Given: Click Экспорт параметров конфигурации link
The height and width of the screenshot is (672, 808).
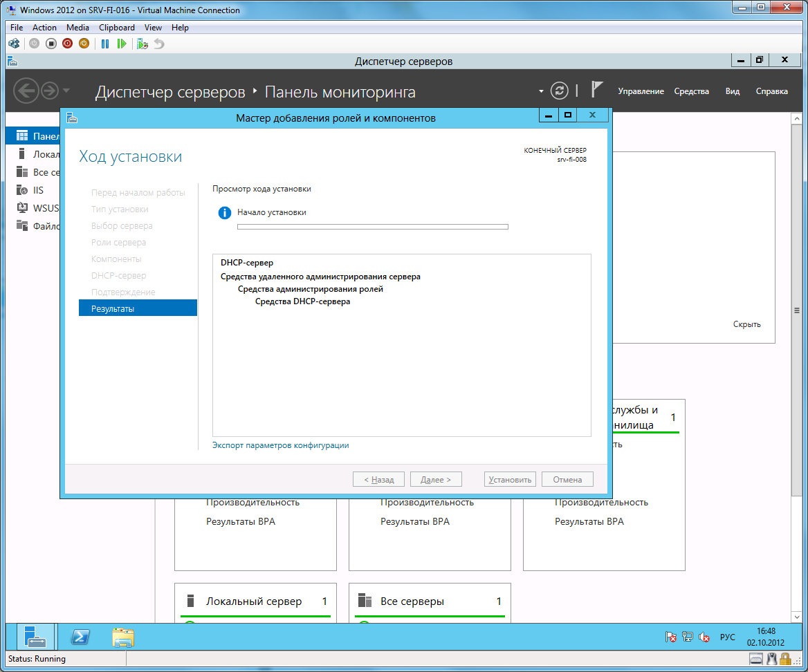Looking at the screenshot, I should click(280, 445).
